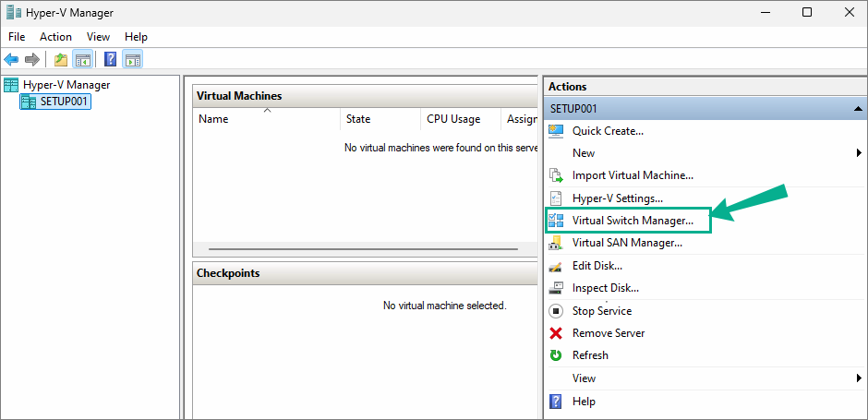The image size is (868, 420).
Task: Open Hyper-V Settings link
Action: coord(618,198)
